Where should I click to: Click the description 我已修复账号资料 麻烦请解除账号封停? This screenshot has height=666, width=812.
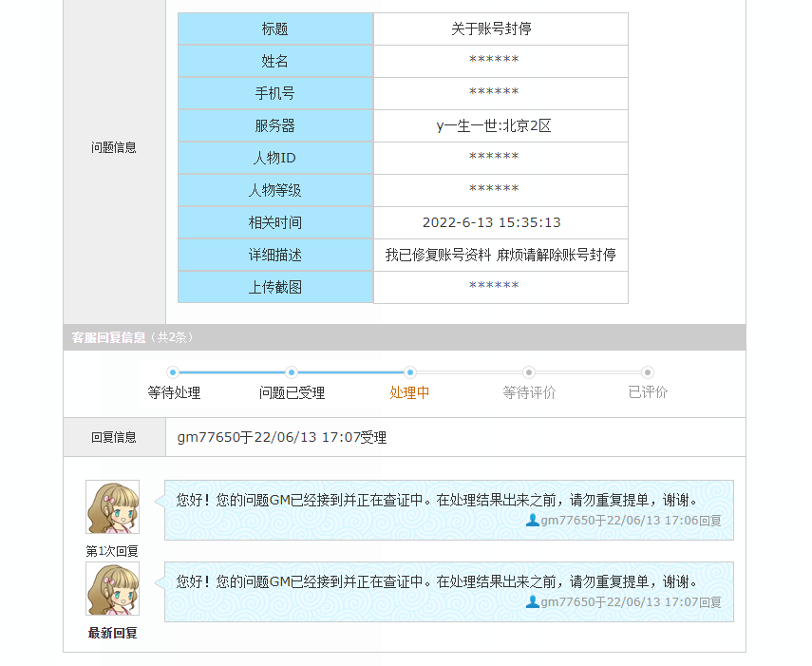[x=500, y=255]
